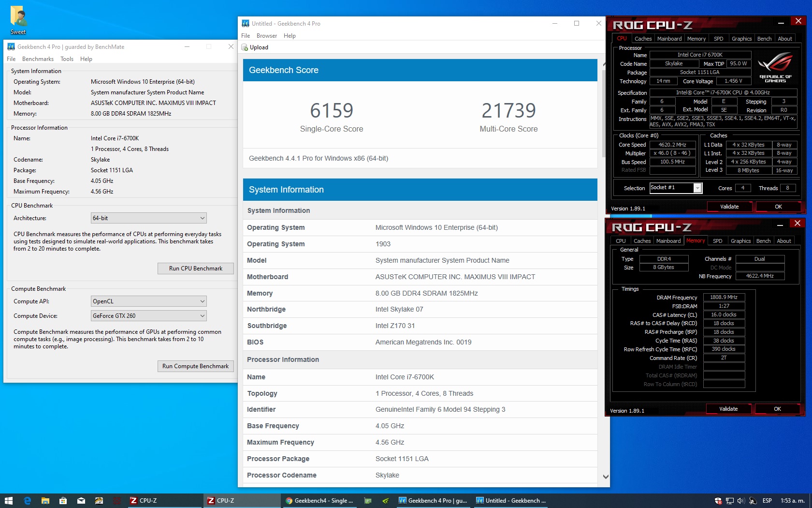
Task: Switch to Geekbench 4 Pro BenchMate taskbar item
Action: click(433, 501)
